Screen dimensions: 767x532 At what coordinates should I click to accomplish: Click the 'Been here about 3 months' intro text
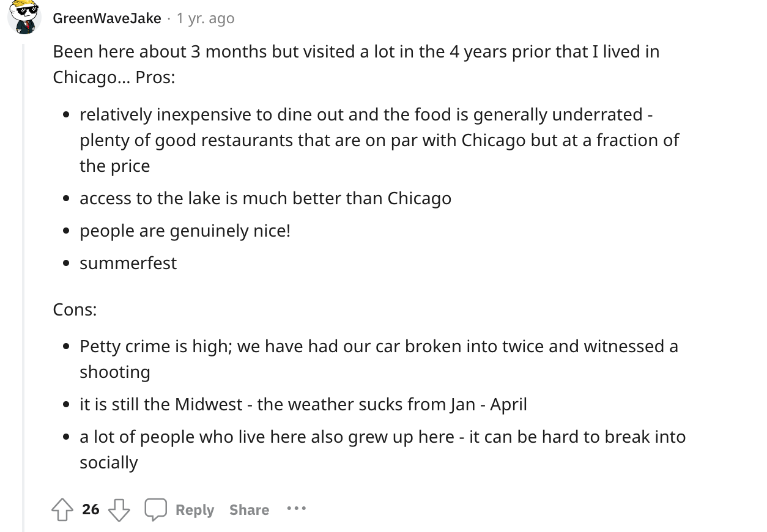click(x=356, y=64)
